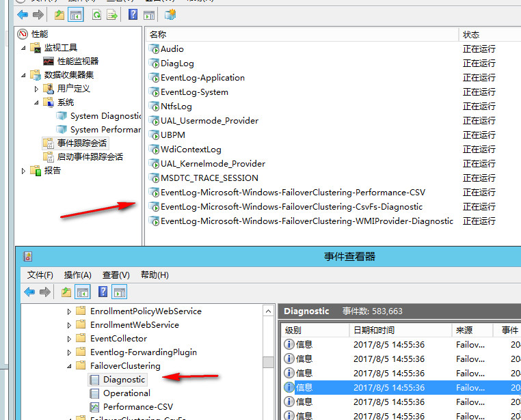The height and width of the screenshot is (420, 521).
Task: Select the NtfsLog session icon
Action: pyautogui.click(x=154, y=107)
